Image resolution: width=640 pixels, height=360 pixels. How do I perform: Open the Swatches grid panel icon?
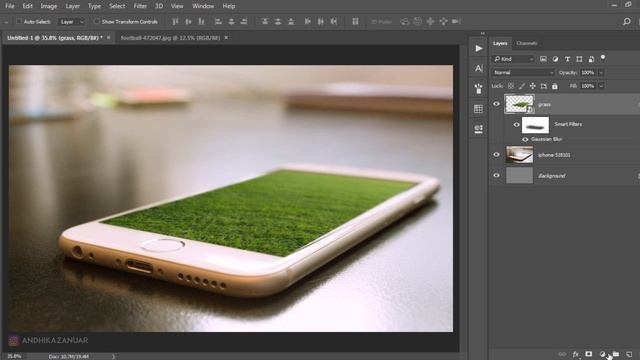479,109
